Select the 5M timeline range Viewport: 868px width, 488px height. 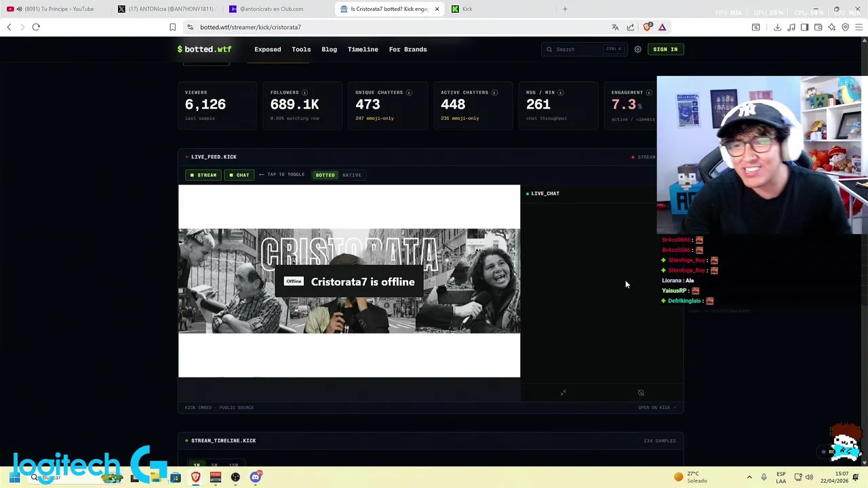pyautogui.click(x=214, y=465)
